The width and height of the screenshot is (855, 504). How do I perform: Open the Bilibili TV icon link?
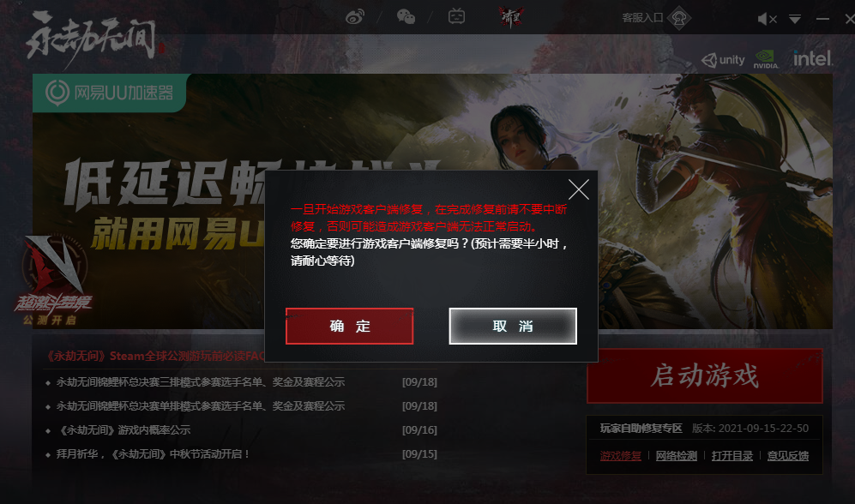point(456,17)
